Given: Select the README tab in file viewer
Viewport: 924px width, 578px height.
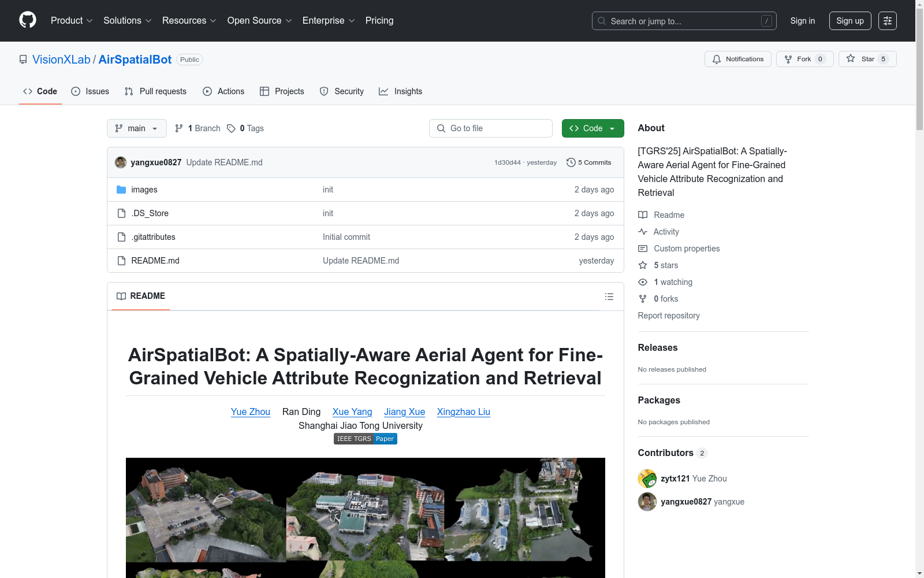Looking at the screenshot, I should coord(141,297).
